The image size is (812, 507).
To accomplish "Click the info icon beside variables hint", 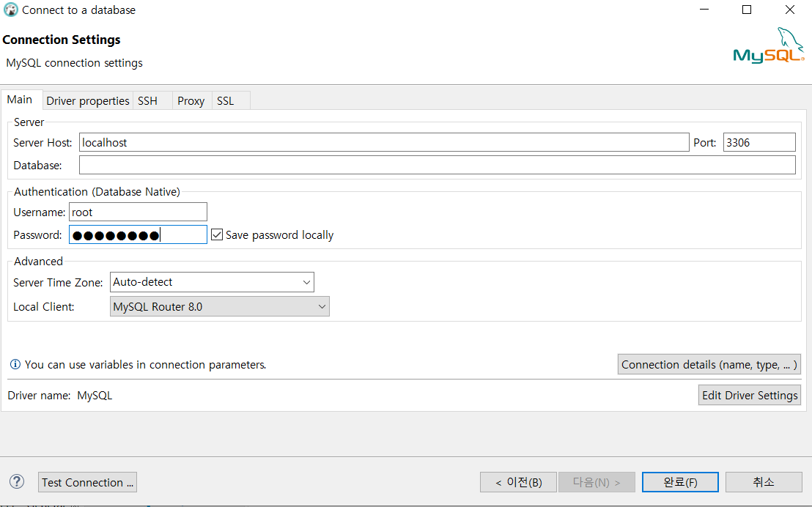I will click(15, 365).
